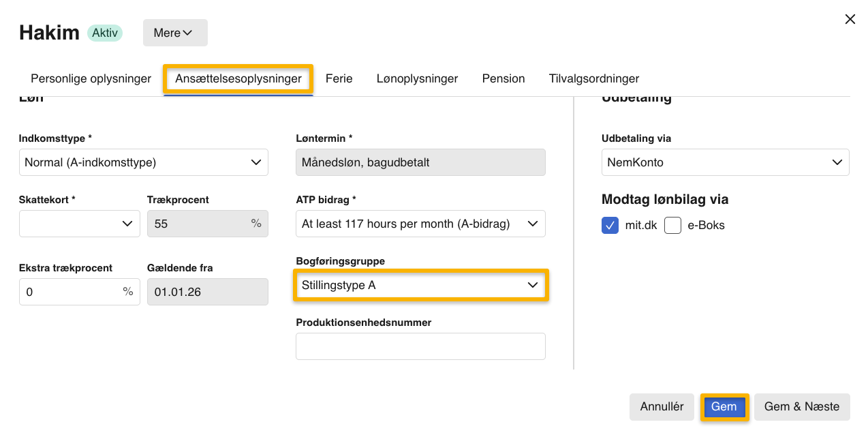
Task: Open the Bogføringsgruppe dropdown
Action: tap(420, 285)
